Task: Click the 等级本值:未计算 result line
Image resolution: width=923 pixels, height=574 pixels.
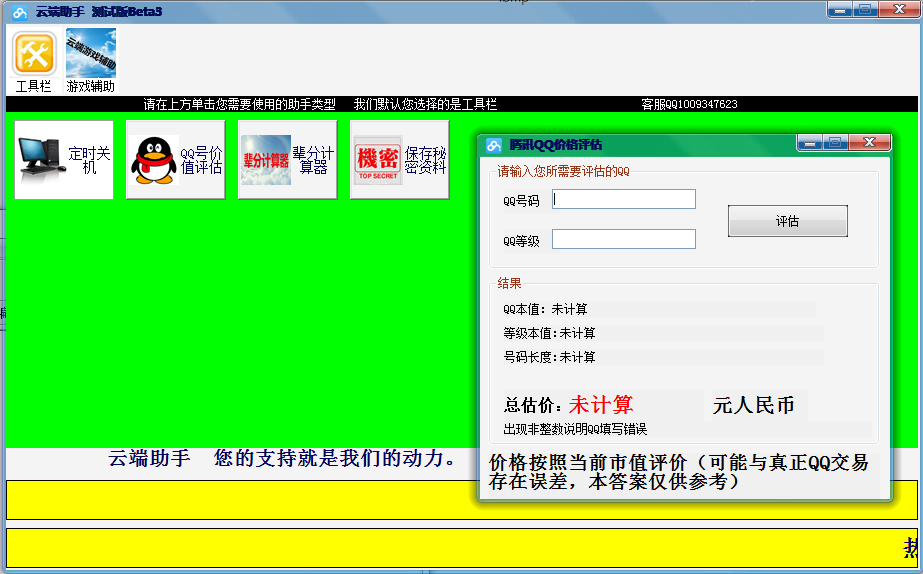Action: [x=549, y=333]
